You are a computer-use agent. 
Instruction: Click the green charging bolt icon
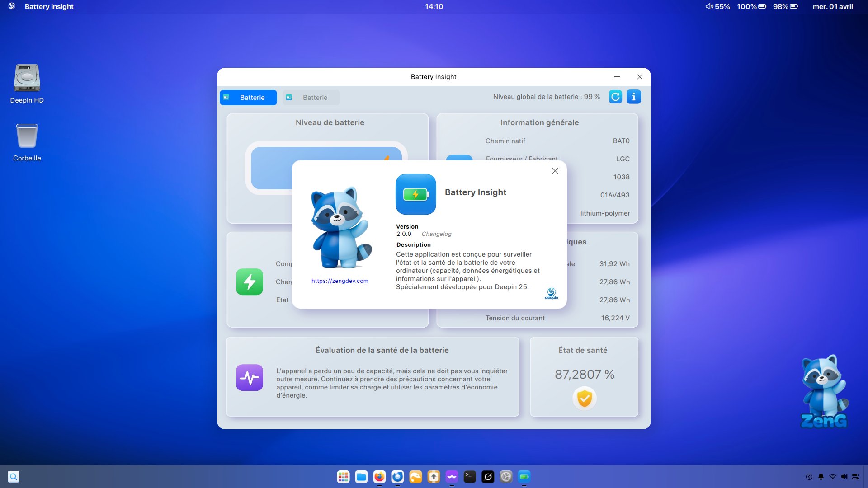pos(249,282)
